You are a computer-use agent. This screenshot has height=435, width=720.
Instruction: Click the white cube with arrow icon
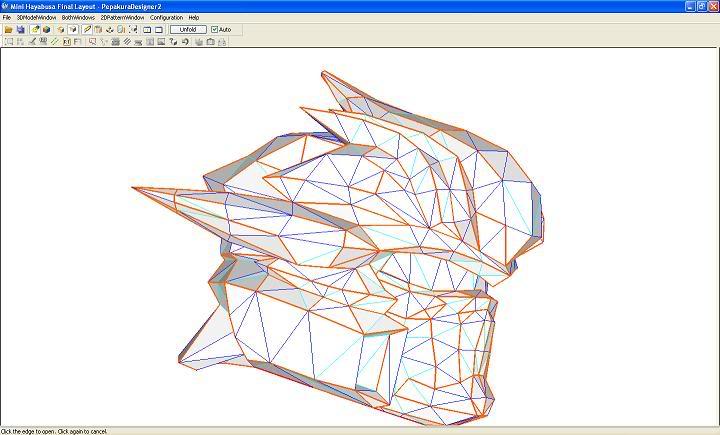coord(73,29)
